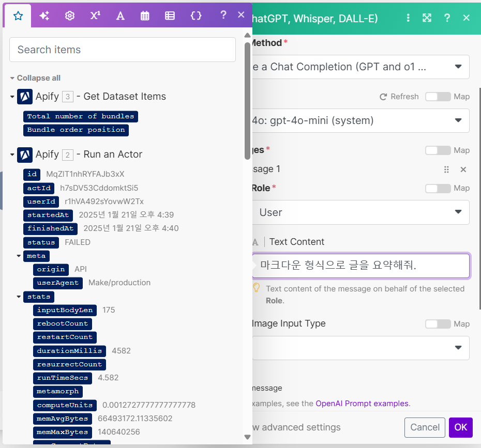The image size is (481, 448).
Task: Open the text functions tab
Action: coord(120,16)
